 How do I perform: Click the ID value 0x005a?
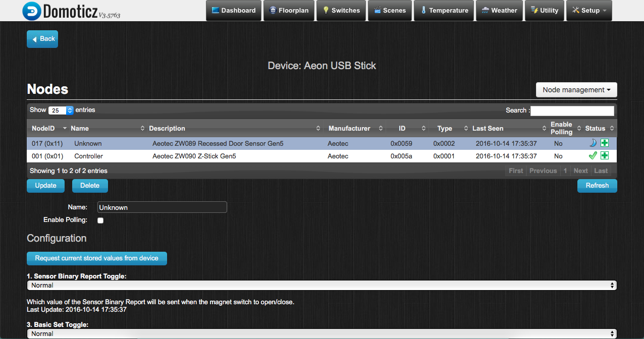[401, 156]
